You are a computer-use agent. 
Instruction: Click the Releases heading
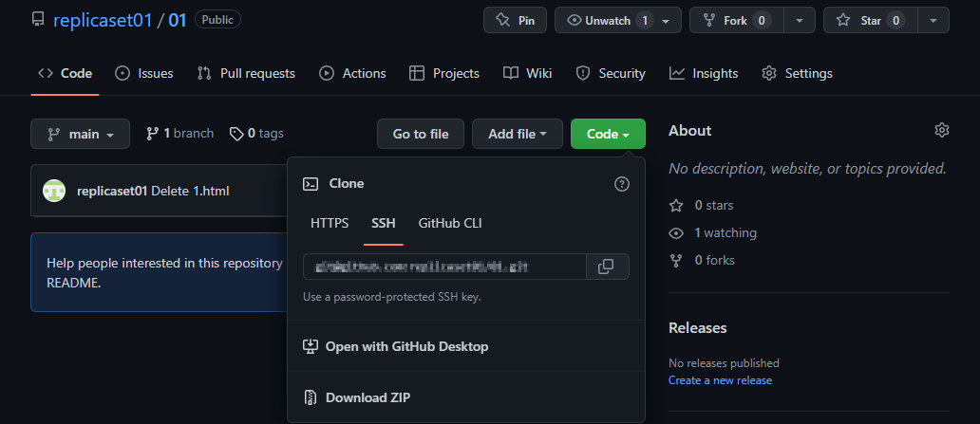click(698, 328)
